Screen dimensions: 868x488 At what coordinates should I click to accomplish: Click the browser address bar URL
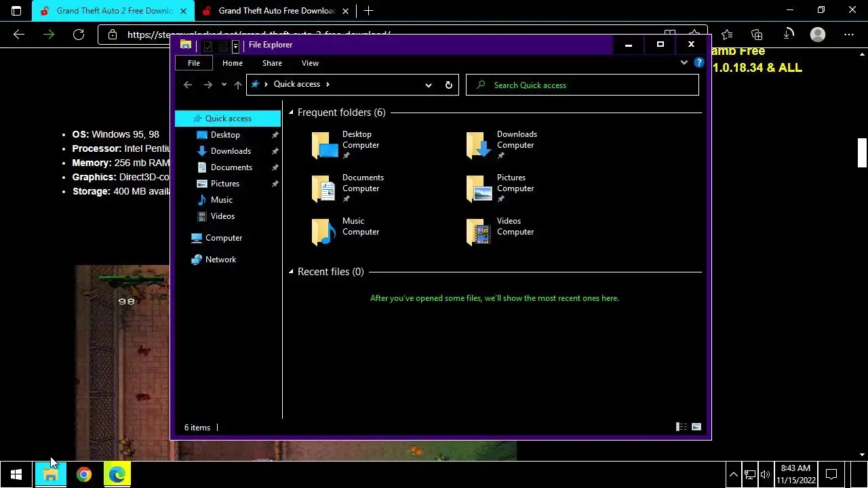tap(259, 35)
